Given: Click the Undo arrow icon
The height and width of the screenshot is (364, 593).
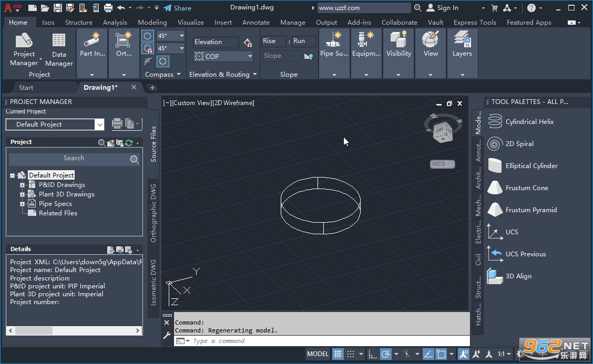Looking at the screenshot, I should tap(121, 7).
